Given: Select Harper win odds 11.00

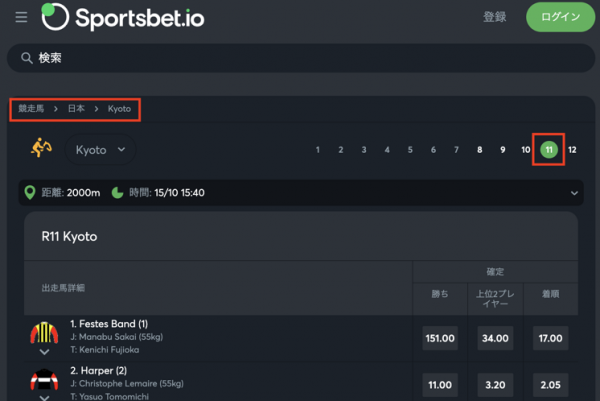Looking at the screenshot, I should pyautogui.click(x=440, y=385).
